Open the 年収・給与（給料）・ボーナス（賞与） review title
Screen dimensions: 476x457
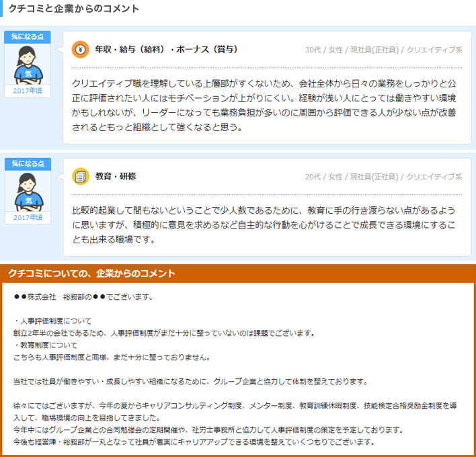[166, 50]
